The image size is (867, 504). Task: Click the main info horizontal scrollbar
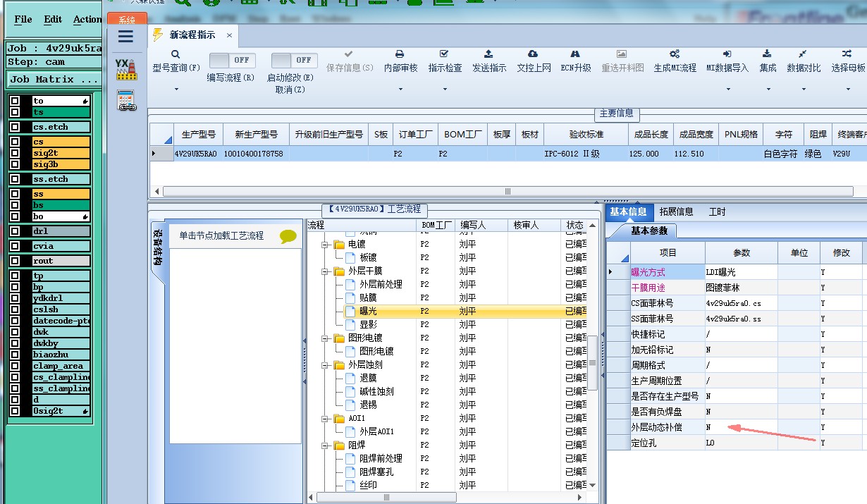click(x=508, y=191)
